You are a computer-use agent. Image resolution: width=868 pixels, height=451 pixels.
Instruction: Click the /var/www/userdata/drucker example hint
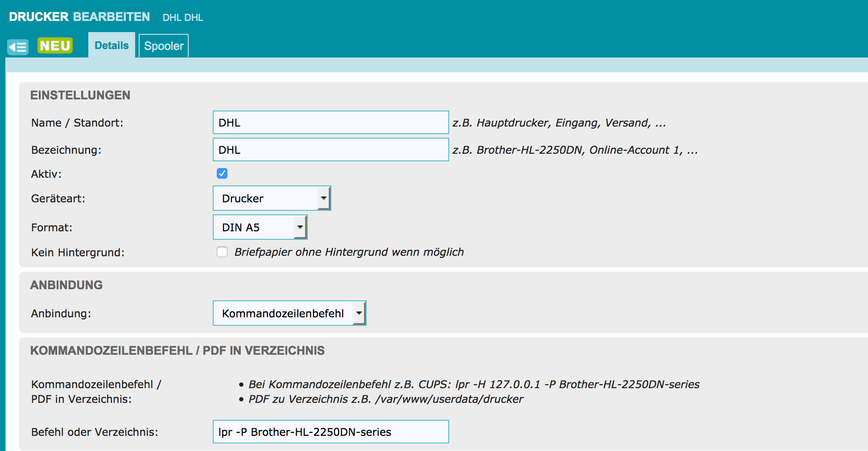coord(386,399)
